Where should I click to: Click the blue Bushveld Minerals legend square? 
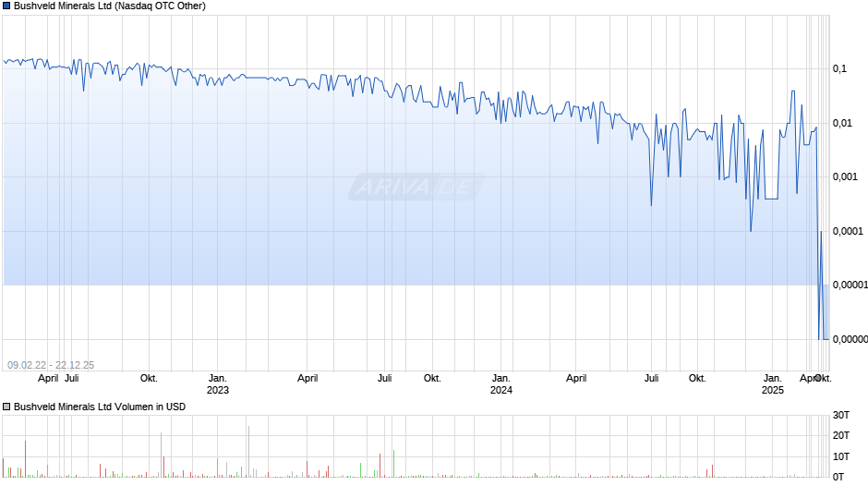click(x=6, y=6)
